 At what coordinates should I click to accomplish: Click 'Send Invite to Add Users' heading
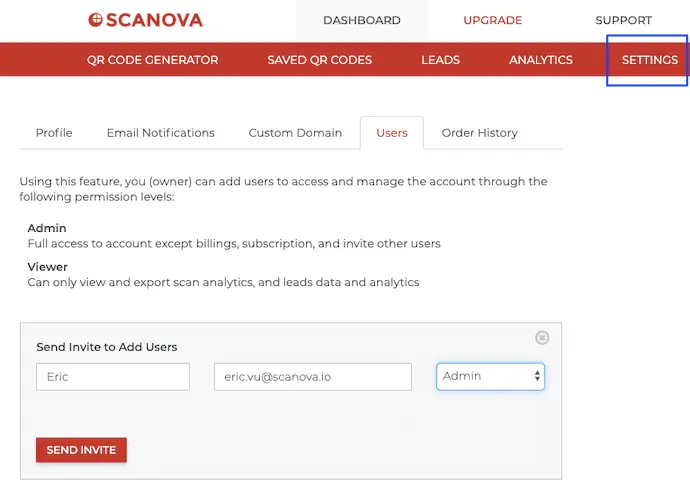click(106, 347)
